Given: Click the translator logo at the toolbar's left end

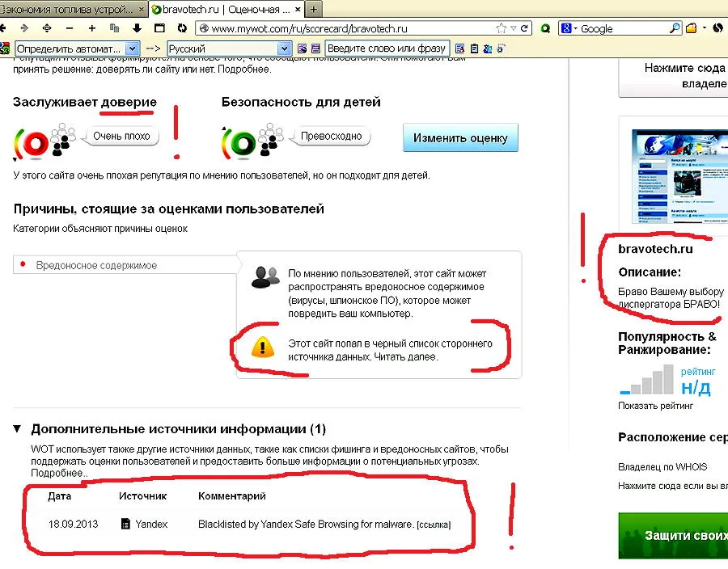Looking at the screenshot, I should (5, 48).
